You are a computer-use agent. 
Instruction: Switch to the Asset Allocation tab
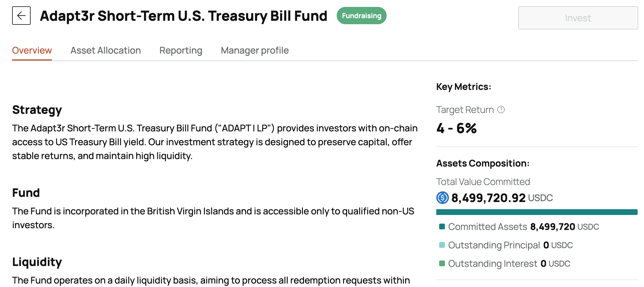click(106, 50)
